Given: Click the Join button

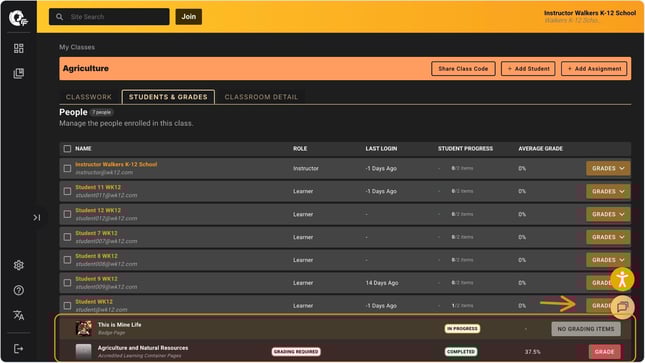Looking at the screenshot, I should 189,17.
